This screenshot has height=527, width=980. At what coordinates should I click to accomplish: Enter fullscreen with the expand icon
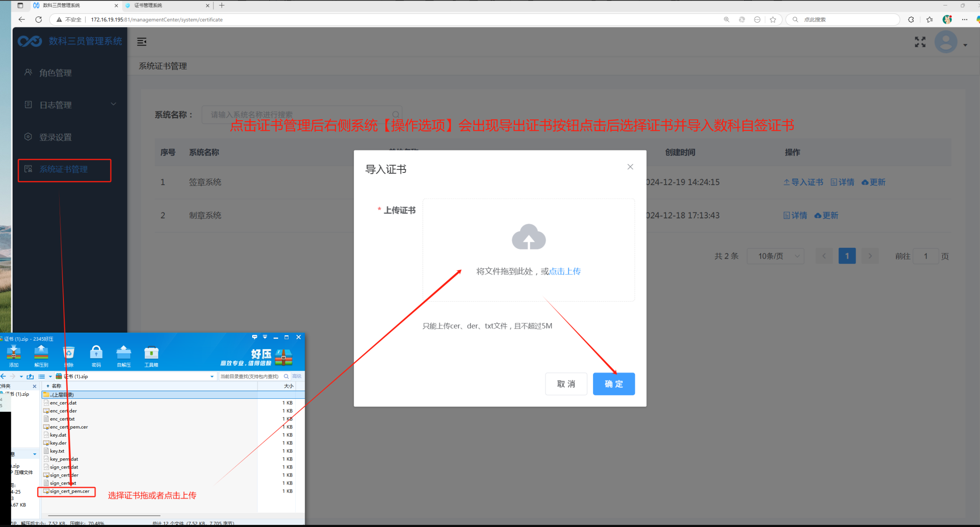click(x=920, y=42)
